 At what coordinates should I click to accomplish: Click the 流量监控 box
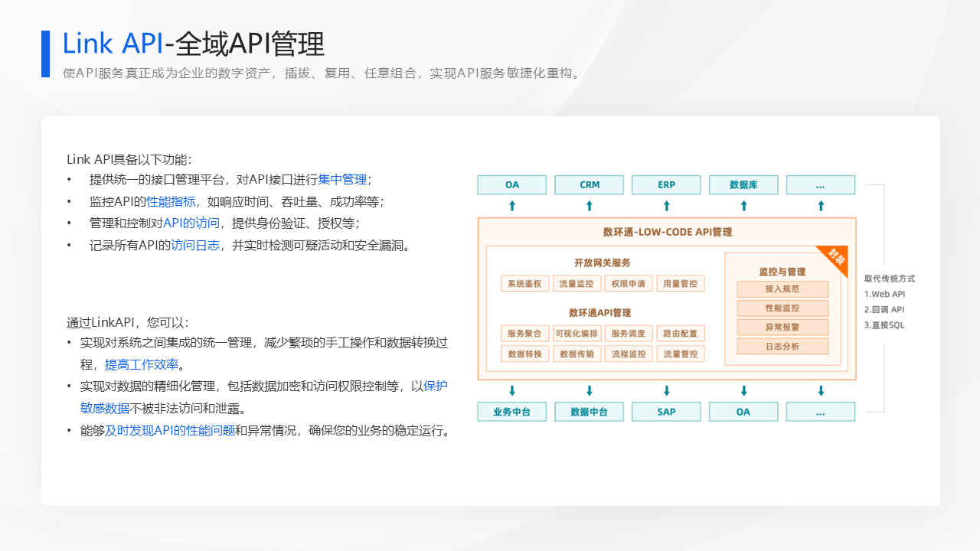point(577,284)
